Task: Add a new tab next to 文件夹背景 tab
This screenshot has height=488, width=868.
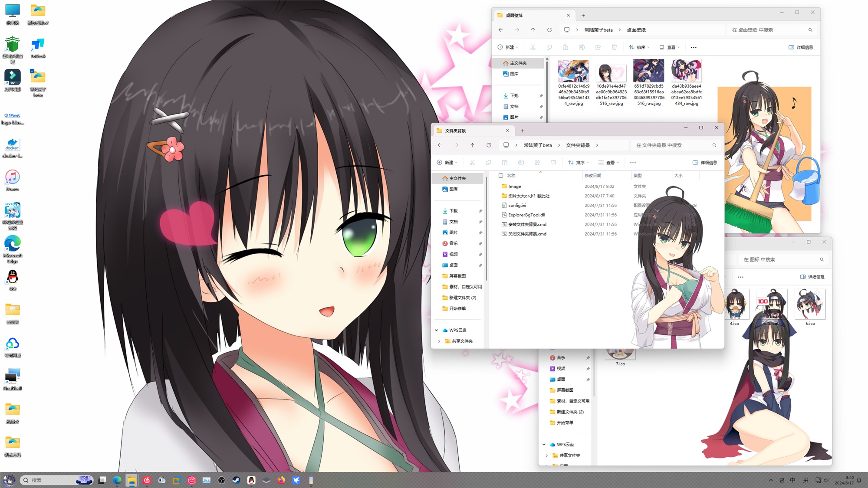Action: [x=523, y=131]
